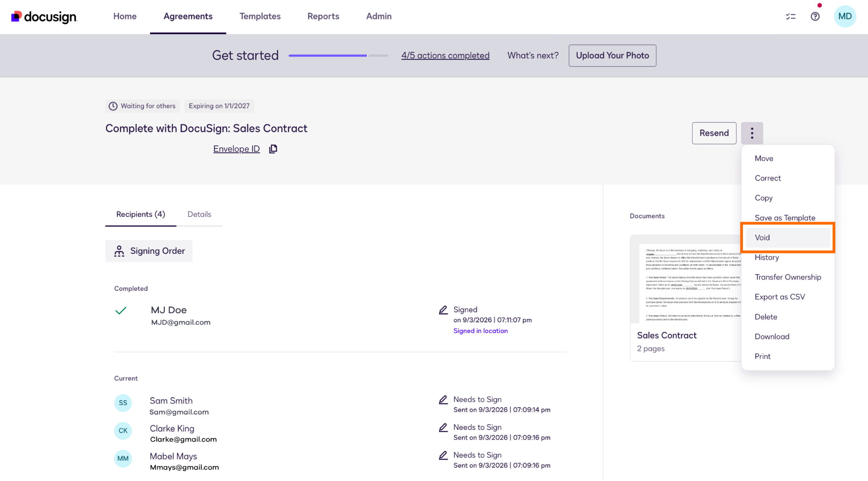
Task: Click the Get started progress bar
Action: pyautogui.click(x=338, y=56)
